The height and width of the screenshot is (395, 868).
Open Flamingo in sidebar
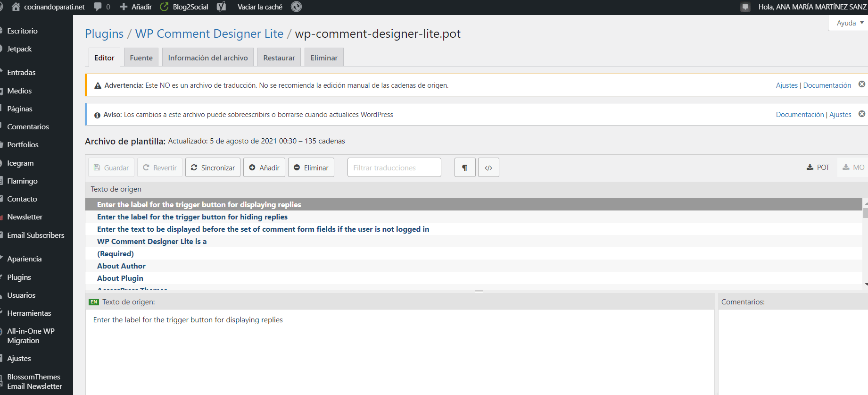[22, 181]
